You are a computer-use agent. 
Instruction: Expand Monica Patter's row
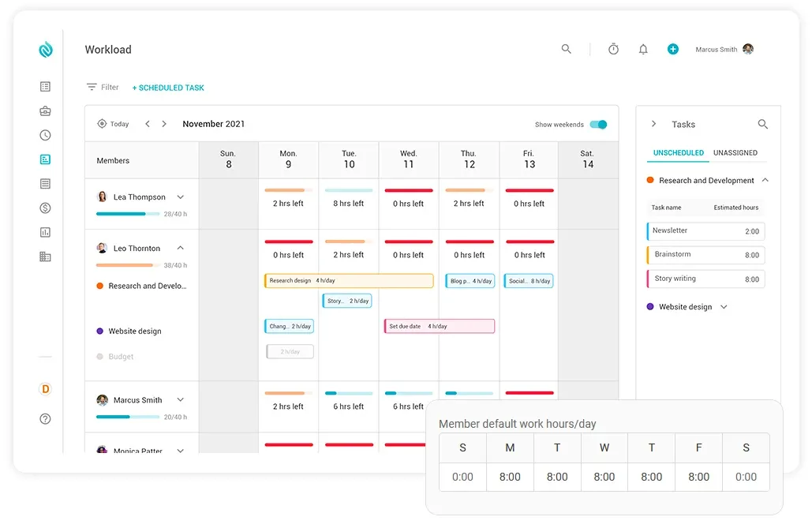180,451
